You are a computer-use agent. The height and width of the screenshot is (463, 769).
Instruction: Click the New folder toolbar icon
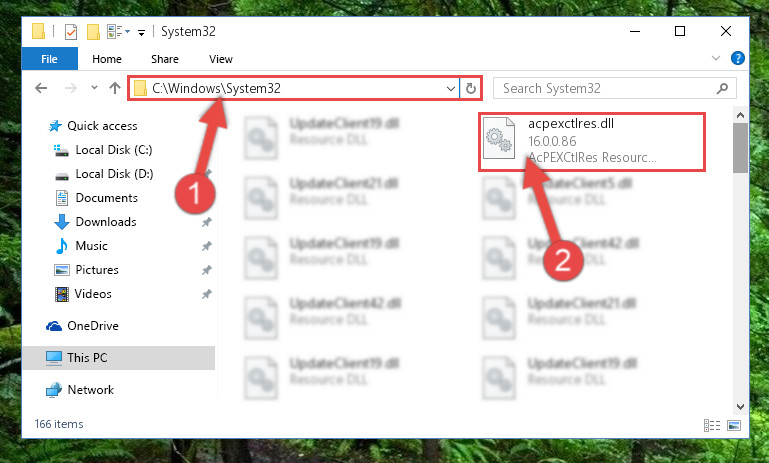93,32
